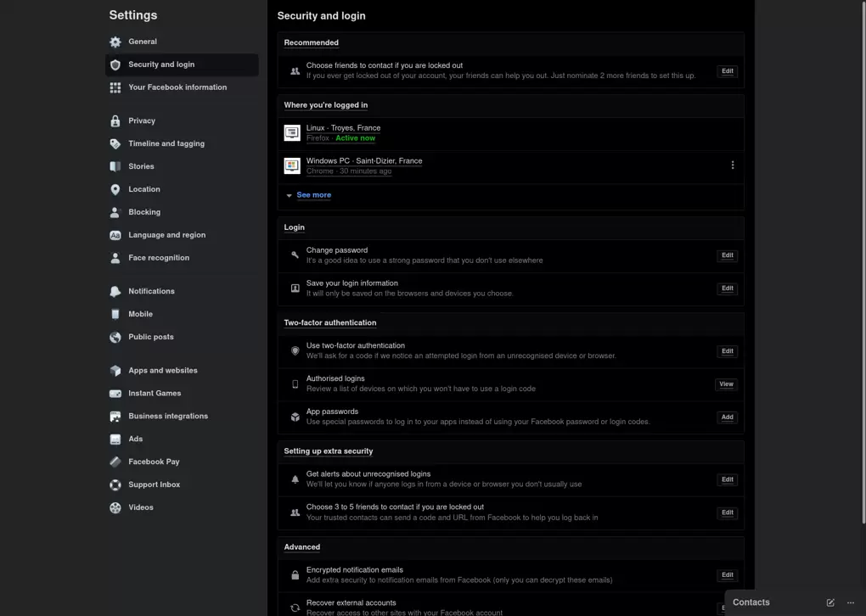866x616 pixels.
Task: Click the phone icon beside Authorised logins
Action: coord(295,384)
